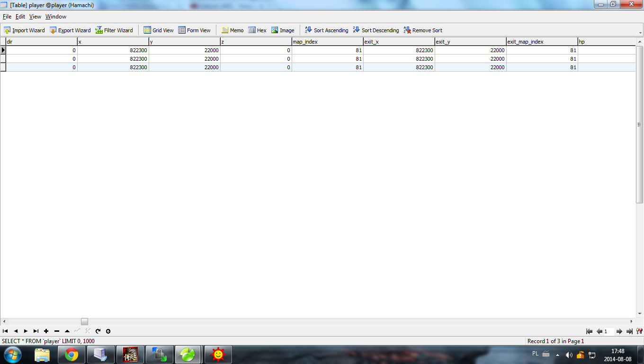
Task: Click vertical scrollbar down arrow
Action: (x=639, y=314)
